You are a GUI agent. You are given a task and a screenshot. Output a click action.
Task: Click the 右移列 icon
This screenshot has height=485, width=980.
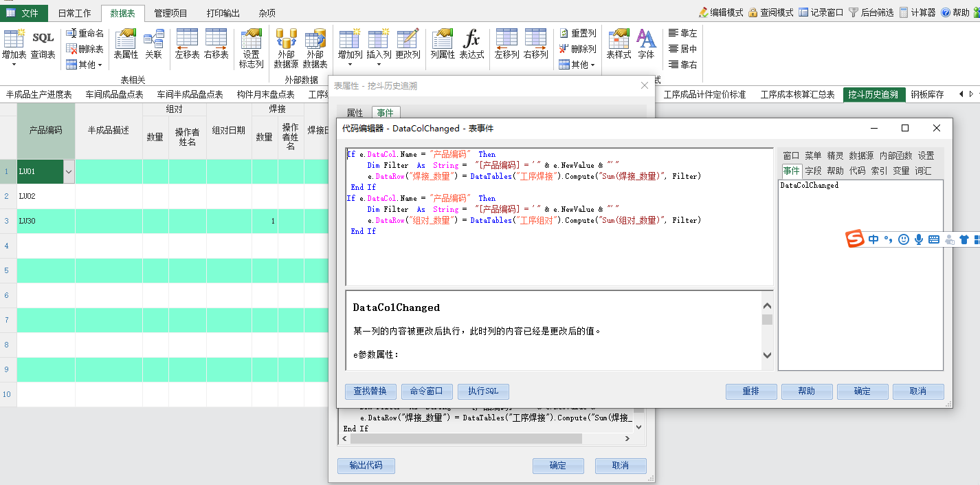pyautogui.click(x=535, y=43)
